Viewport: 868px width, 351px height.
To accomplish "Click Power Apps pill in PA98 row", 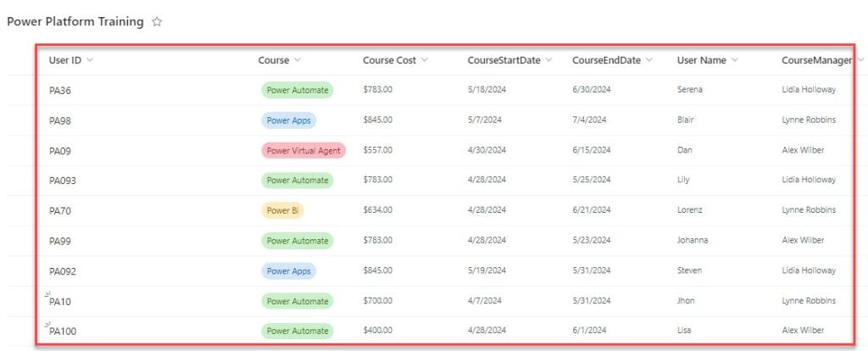I will (x=288, y=120).
